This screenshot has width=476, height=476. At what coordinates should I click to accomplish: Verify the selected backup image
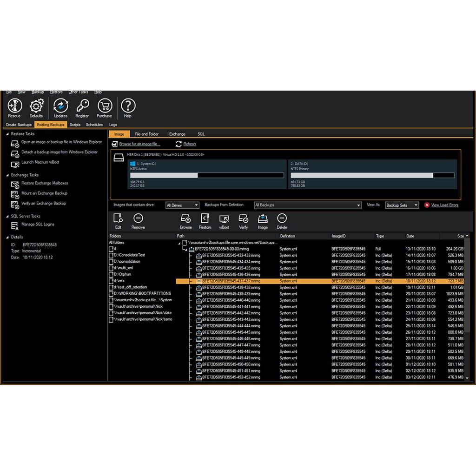[x=243, y=221]
